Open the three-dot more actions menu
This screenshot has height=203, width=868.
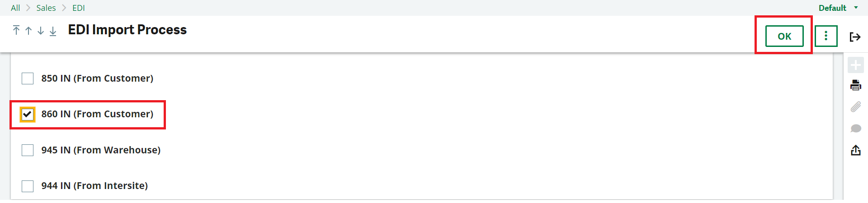[x=826, y=36]
